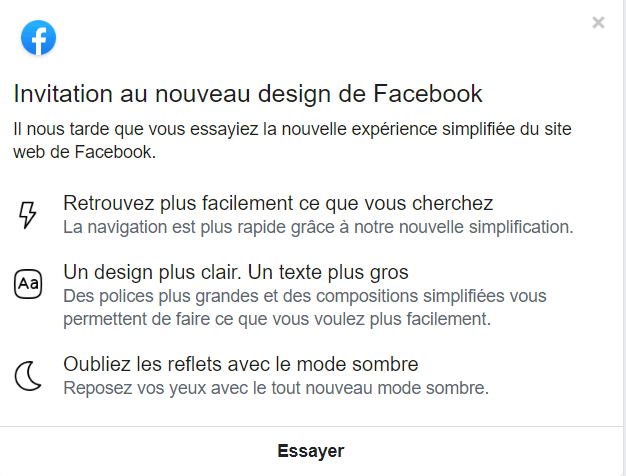Click the Essayer button
Viewport: 626px width, 476px height.
[311, 451]
